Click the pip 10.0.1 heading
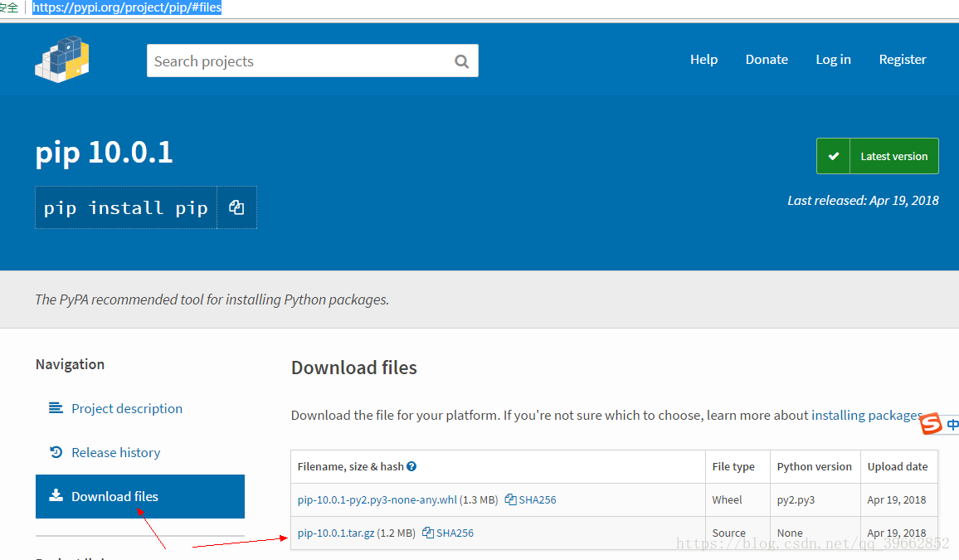The height and width of the screenshot is (560, 959). (104, 152)
